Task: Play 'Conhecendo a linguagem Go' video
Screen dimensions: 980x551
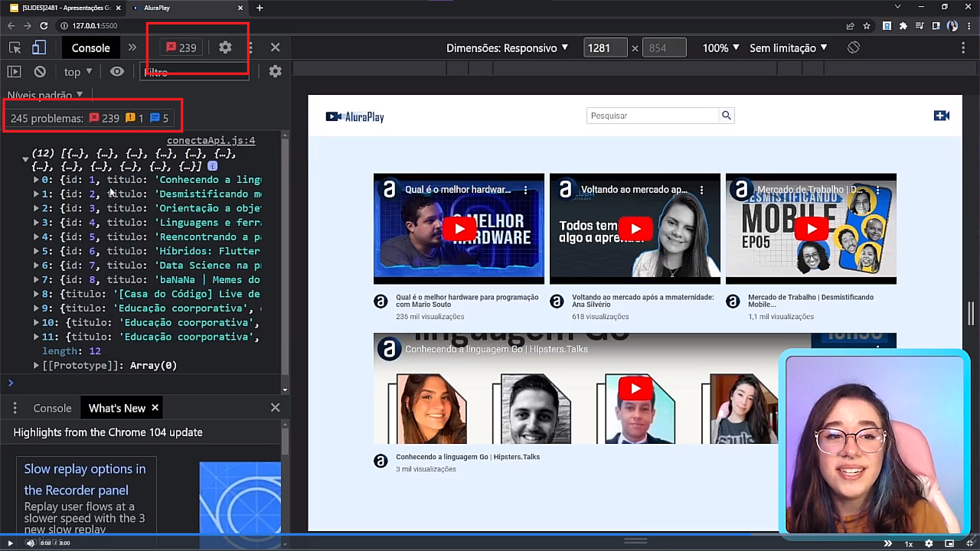Action: click(635, 389)
